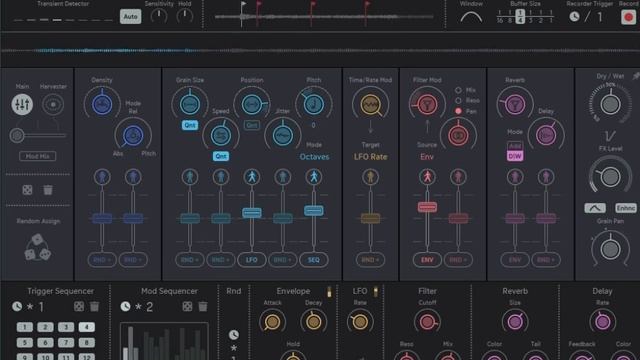Enable step 4 in the Trigger Sequencer
Image resolution: width=640 pixels, height=360 pixels.
pos(87,327)
